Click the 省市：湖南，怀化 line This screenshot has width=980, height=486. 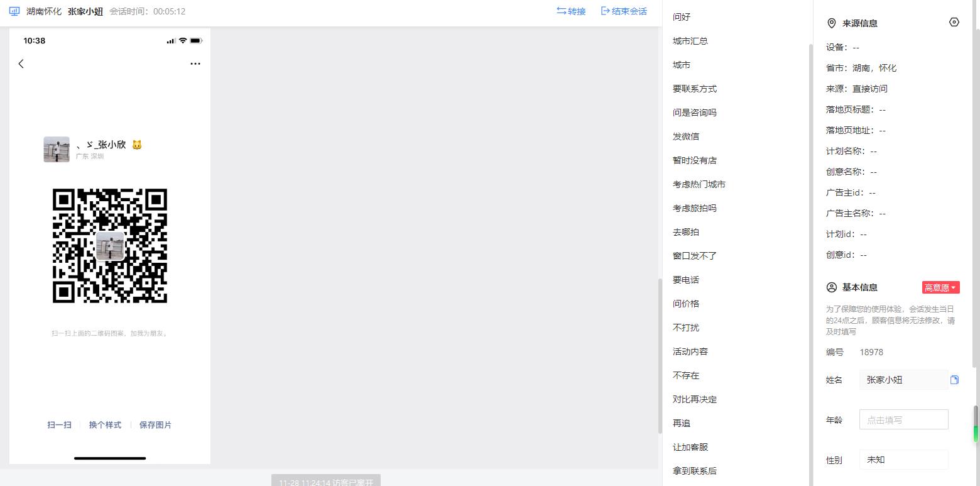[x=861, y=68]
